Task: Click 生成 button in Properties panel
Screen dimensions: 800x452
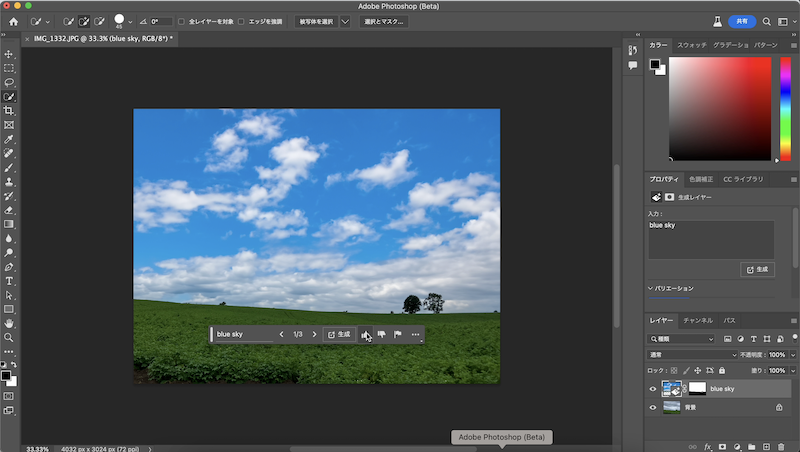Action: tap(757, 269)
